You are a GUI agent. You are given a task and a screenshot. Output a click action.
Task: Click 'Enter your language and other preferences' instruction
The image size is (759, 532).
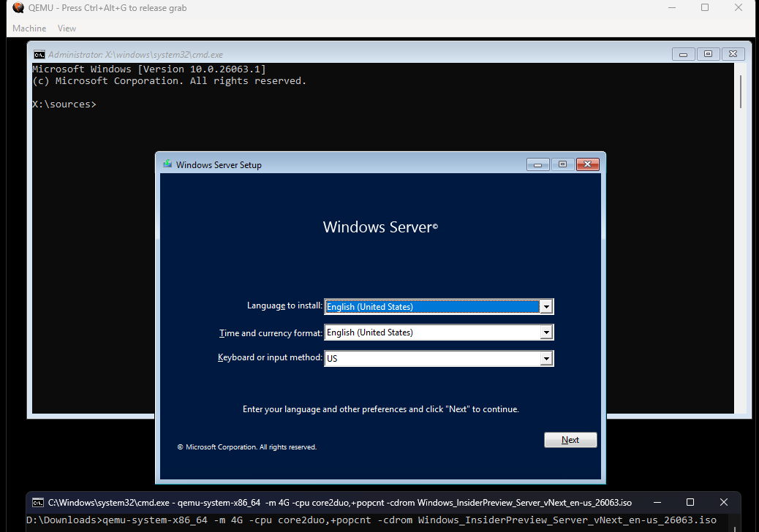click(x=381, y=409)
